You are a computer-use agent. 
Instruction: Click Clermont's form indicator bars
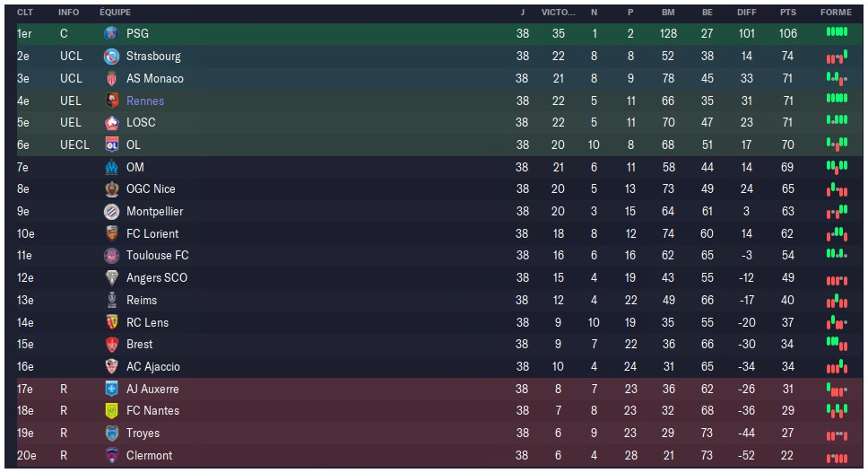[836, 456]
